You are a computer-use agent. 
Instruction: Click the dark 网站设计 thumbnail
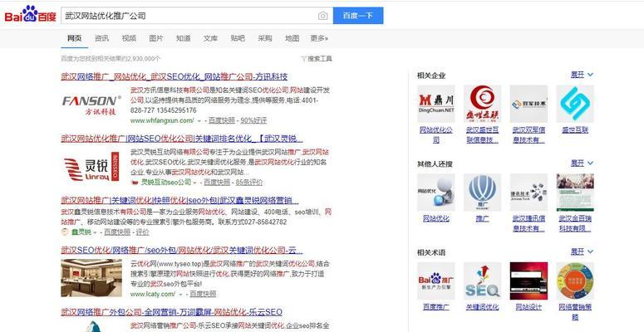point(529,281)
